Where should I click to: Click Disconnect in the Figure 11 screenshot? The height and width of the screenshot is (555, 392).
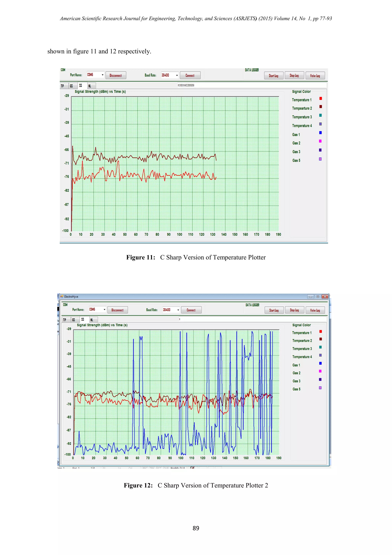pos(116,76)
